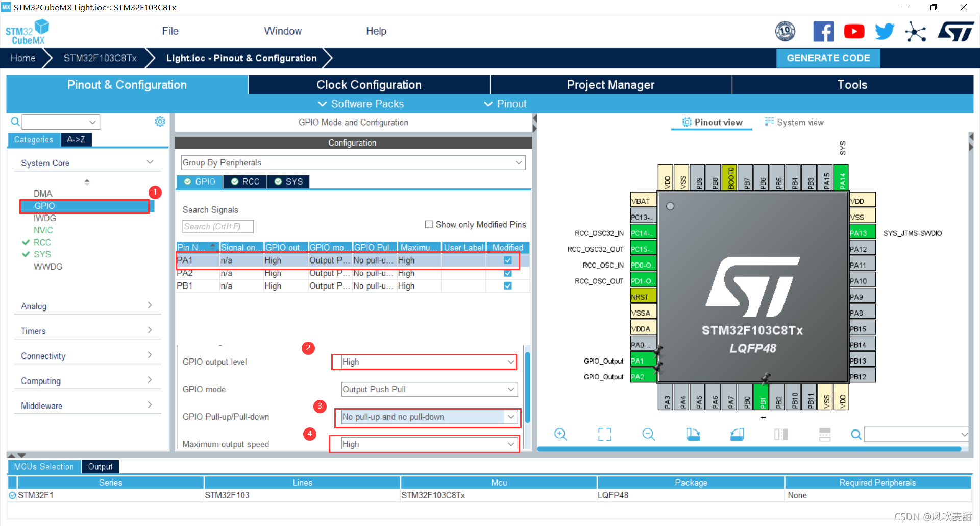Open Pinout dropdown menu
The width and height of the screenshot is (980, 526).
(505, 104)
